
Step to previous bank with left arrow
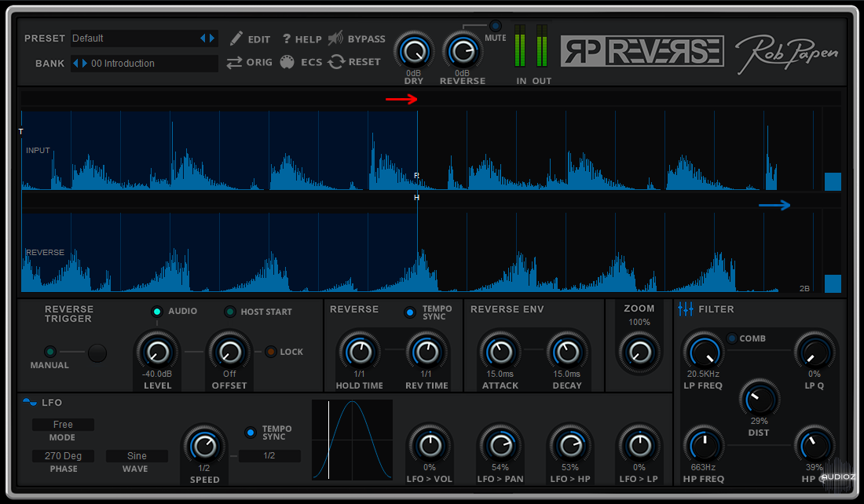coord(75,64)
